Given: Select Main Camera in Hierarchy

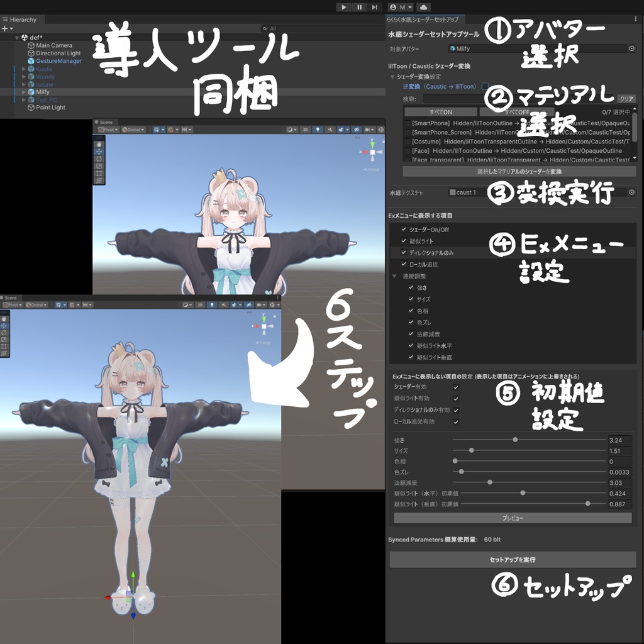Looking at the screenshot, I should (x=54, y=45).
